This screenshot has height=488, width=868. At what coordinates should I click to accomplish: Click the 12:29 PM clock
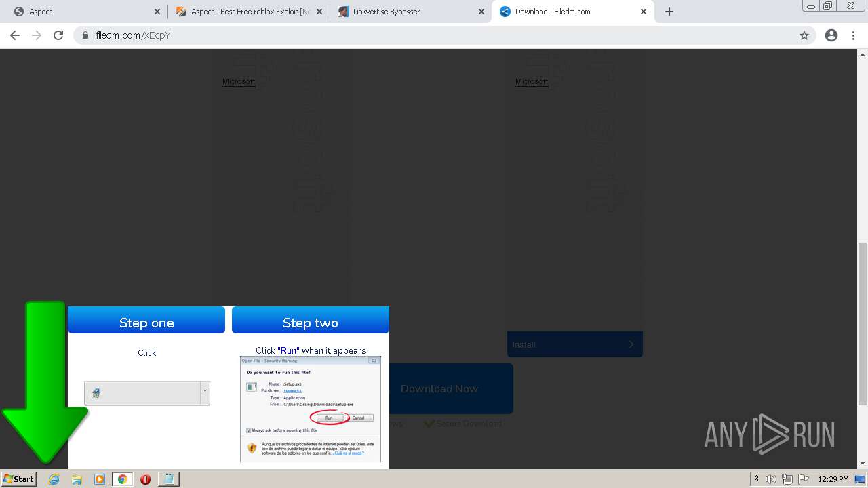point(833,479)
